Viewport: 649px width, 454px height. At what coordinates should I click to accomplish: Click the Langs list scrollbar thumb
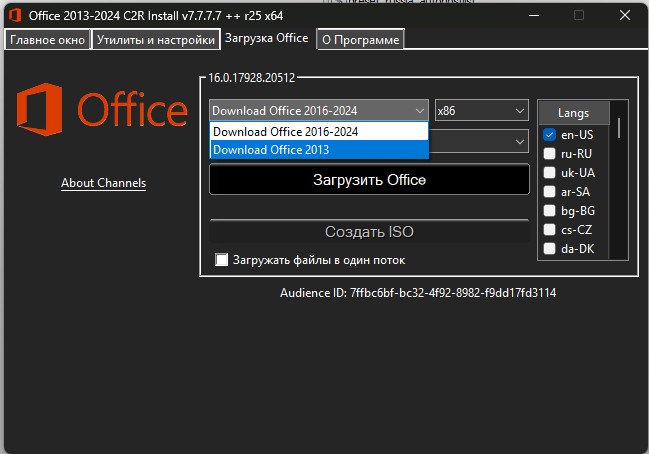tap(619, 128)
